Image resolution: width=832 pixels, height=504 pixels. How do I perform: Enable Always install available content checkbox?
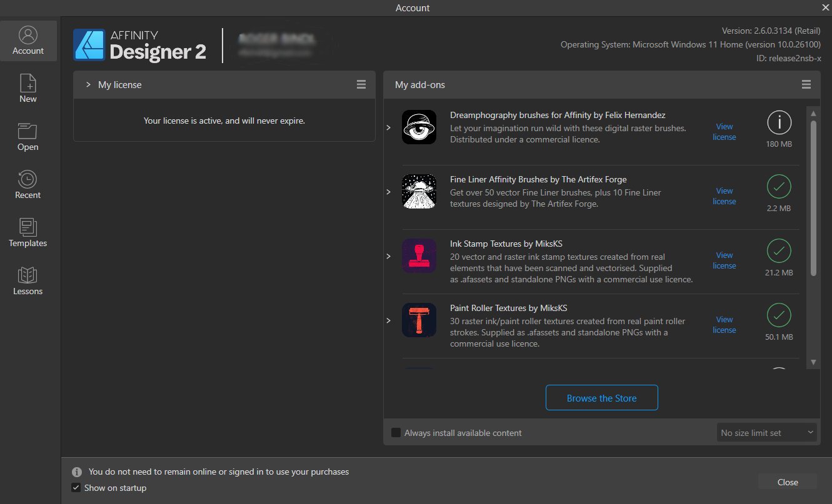point(396,433)
